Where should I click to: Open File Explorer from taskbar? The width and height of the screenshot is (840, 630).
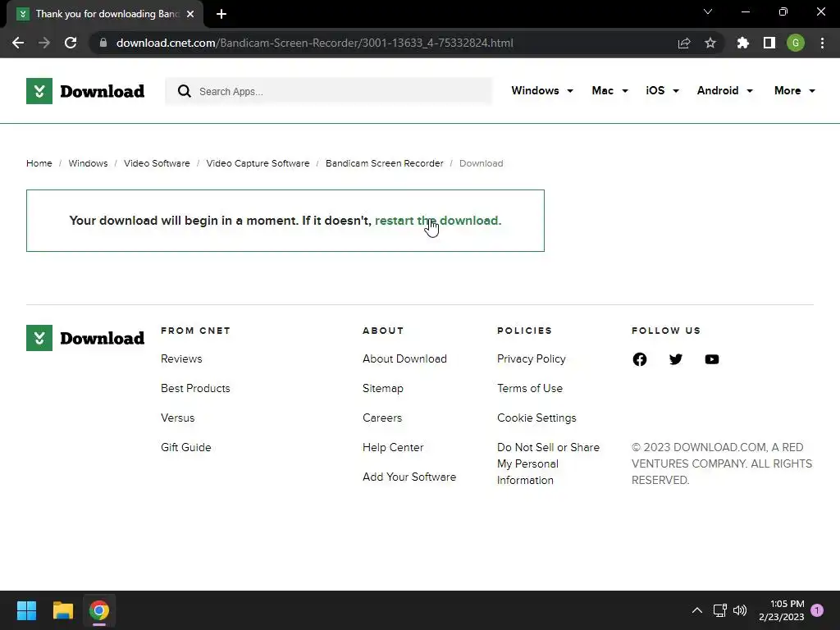(62, 610)
